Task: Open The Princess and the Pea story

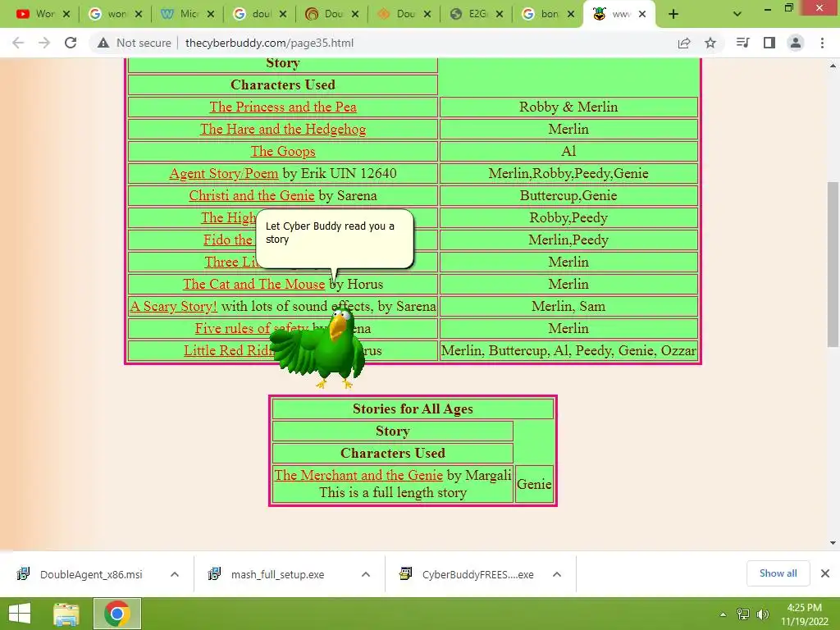Action: tap(283, 107)
